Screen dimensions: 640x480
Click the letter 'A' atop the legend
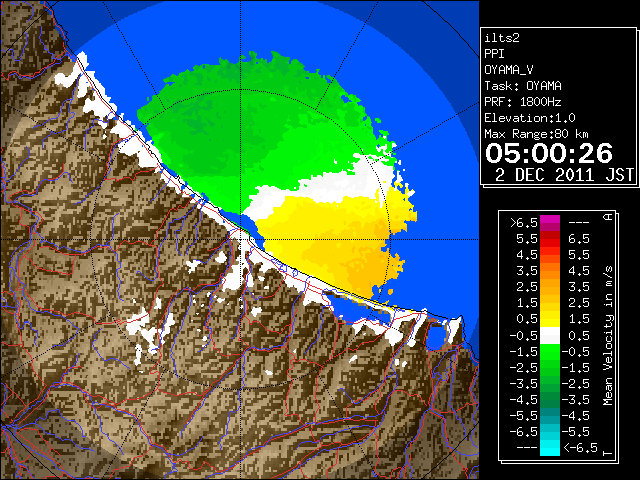point(608,217)
